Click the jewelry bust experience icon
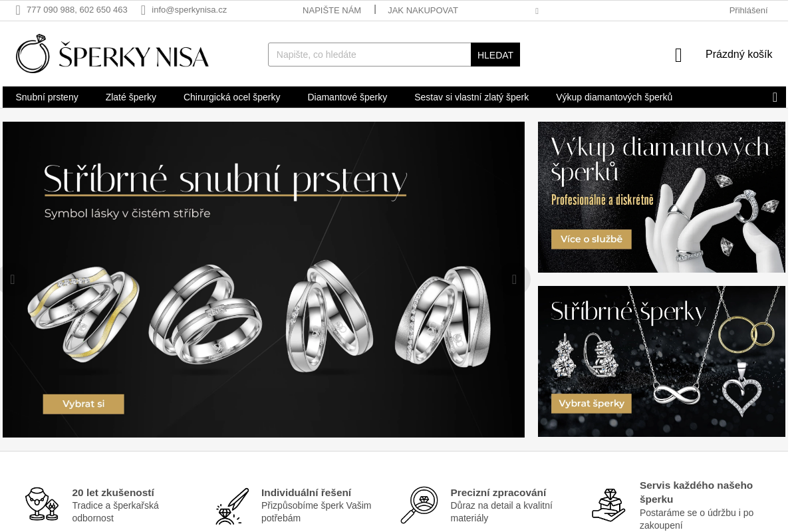 [x=42, y=504]
